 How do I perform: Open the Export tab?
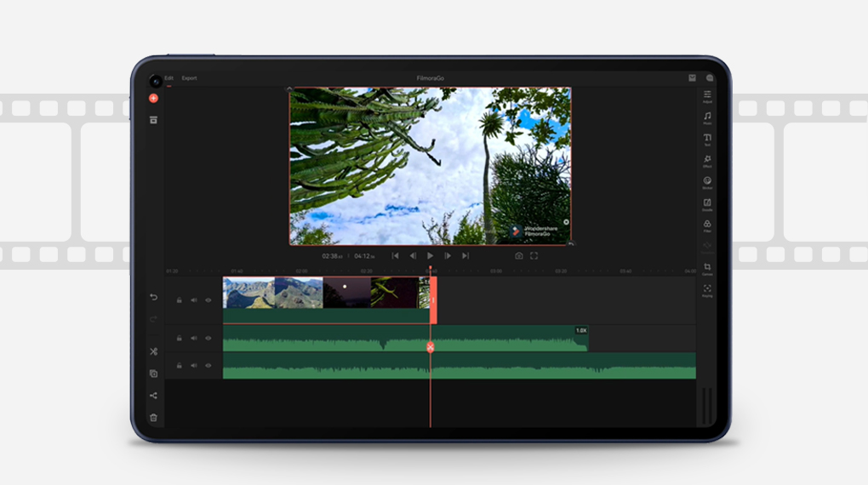point(189,78)
